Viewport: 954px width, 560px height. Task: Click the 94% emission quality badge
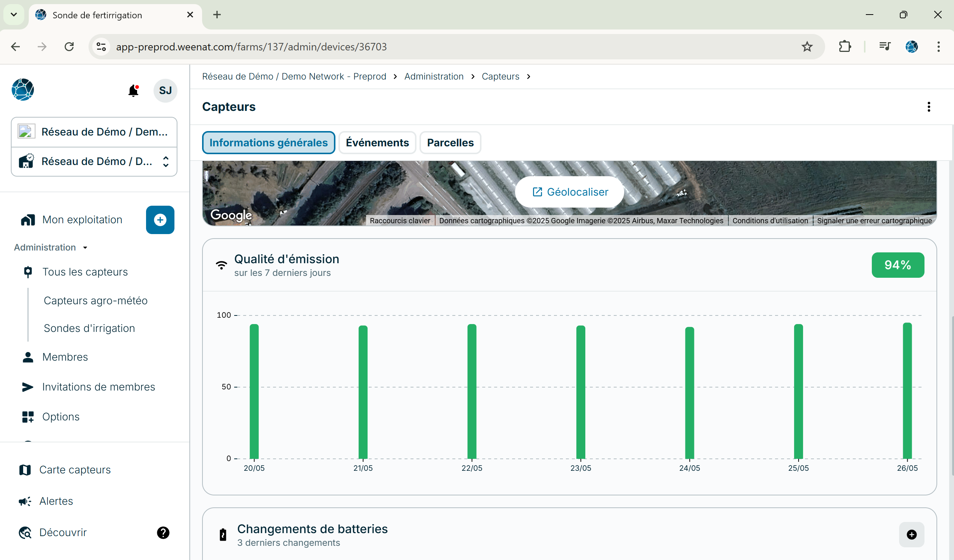point(898,265)
